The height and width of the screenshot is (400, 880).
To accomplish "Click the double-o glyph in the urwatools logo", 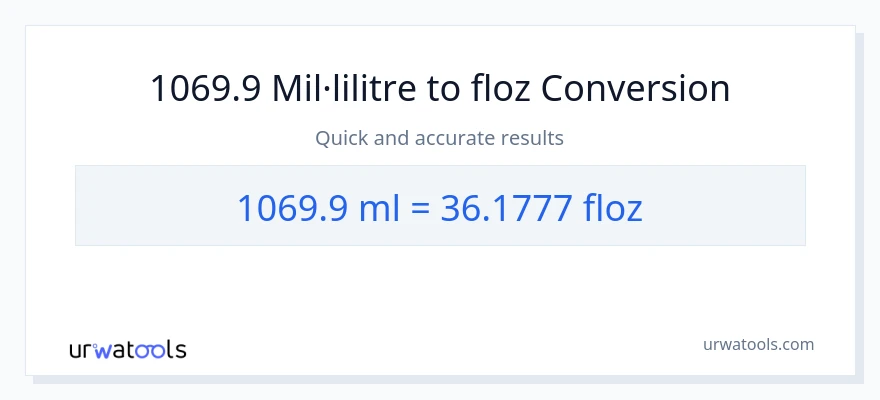I will (x=152, y=350).
